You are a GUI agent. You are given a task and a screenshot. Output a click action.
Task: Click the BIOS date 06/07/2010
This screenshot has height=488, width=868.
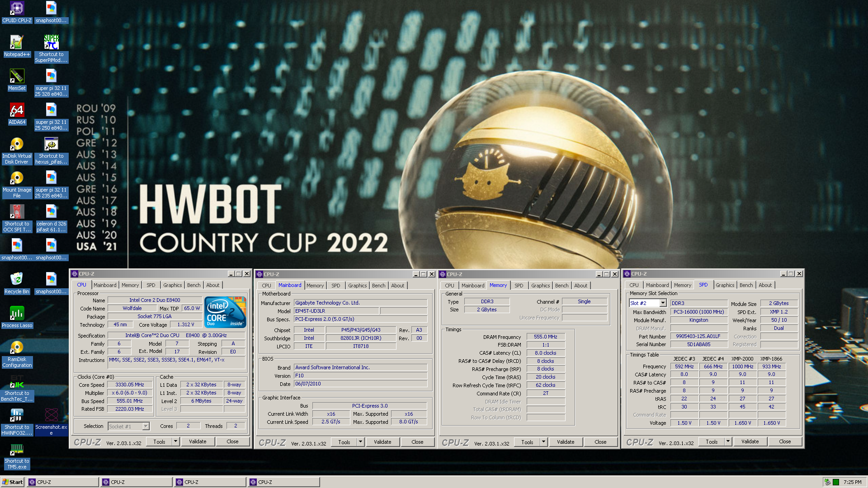360,384
